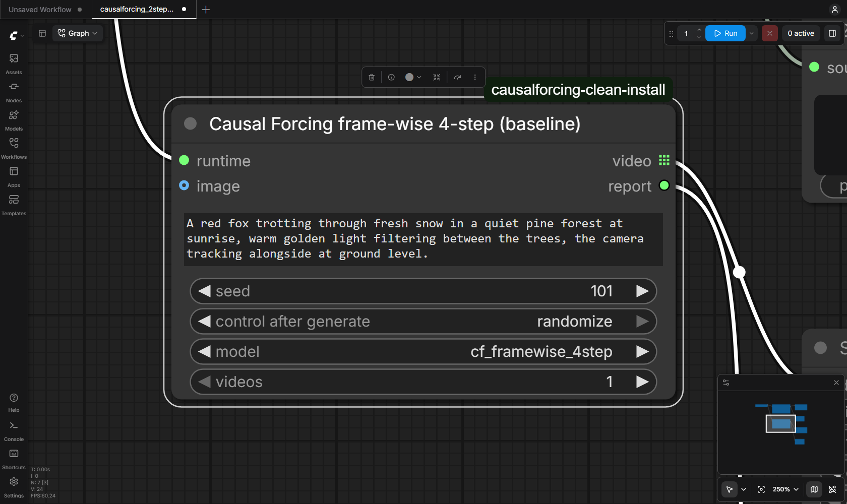
Task: Toggle link visibility icon
Action: pyautogui.click(x=832, y=489)
